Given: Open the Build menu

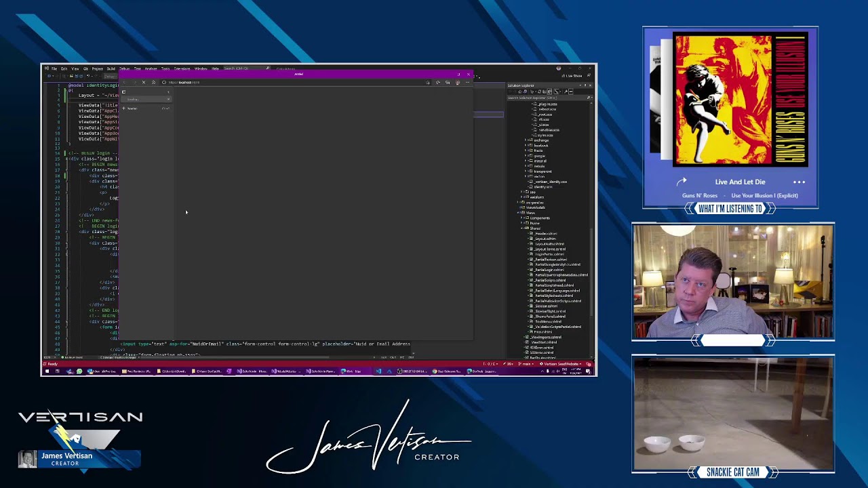Looking at the screenshot, I should (111, 68).
